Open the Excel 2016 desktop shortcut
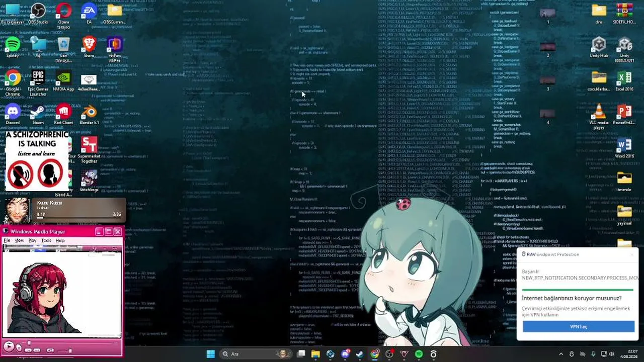The width and height of the screenshot is (644, 362). coord(624,80)
